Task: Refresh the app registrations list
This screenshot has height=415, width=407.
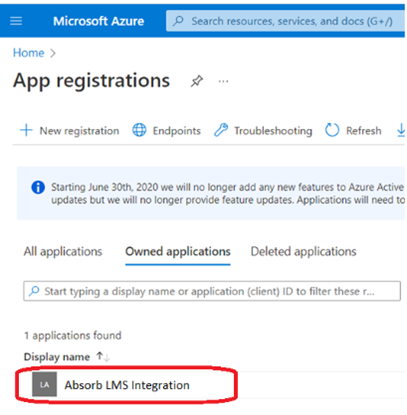Action: (x=353, y=130)
